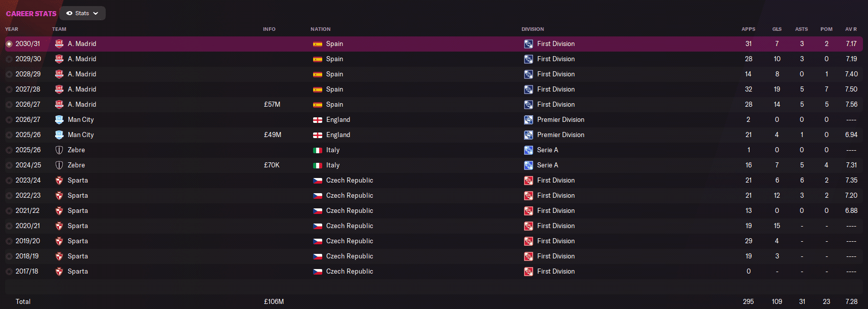This screenshot has width=868, height=309.
Task: Select the 2022/23 season radio button
Action: 9,196
